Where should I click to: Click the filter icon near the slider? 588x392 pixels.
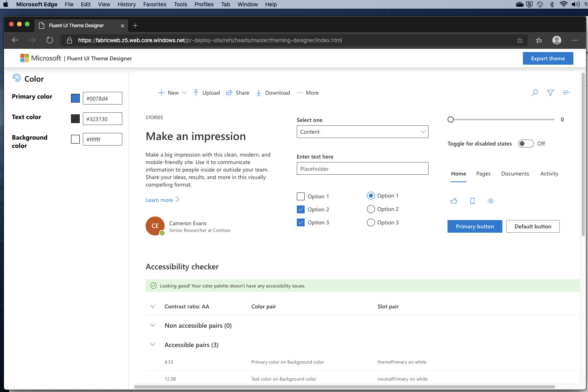click(x=551, y=92)
